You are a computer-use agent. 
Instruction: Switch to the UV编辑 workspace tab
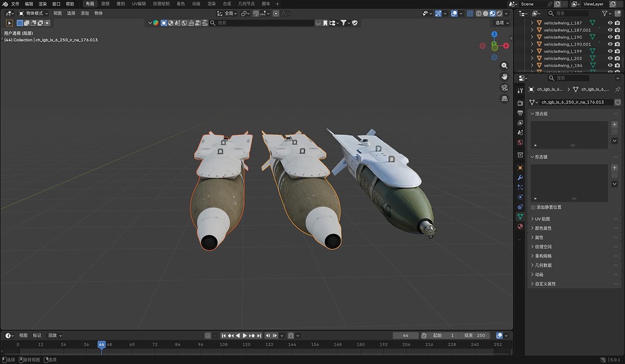pyautogui.click(x=136, y=4)
